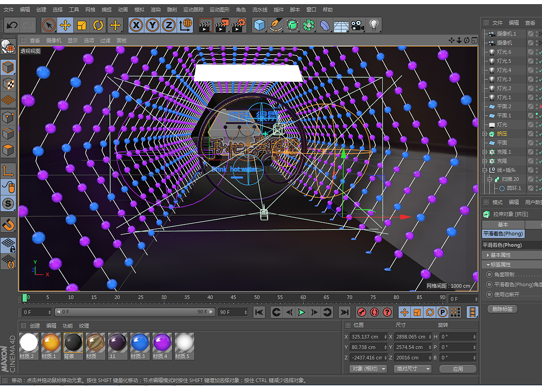Click the 删除标签 button
This screenshot has width=542, height=392.
coord(502,309)
